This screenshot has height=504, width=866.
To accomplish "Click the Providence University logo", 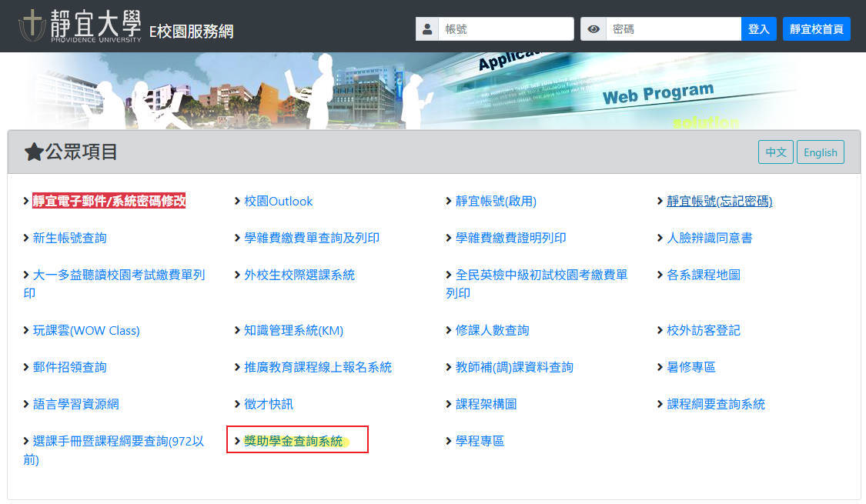I will [x=80, y=26].
